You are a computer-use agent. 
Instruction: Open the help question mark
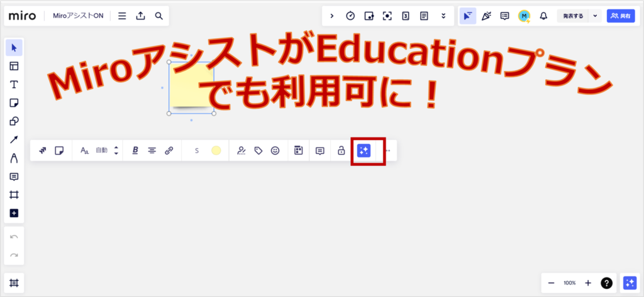607,283
